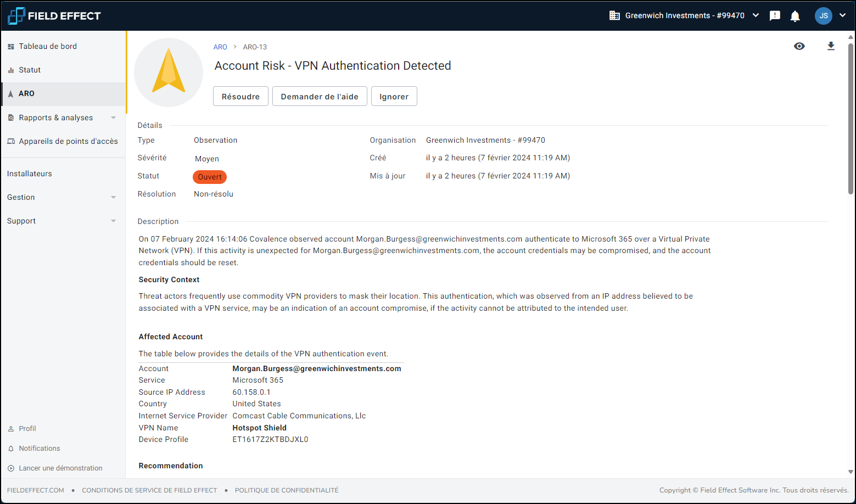856x504 pixels.
Task: Open Politique de confidentialité footer link
Action: (x=287, y=490)
